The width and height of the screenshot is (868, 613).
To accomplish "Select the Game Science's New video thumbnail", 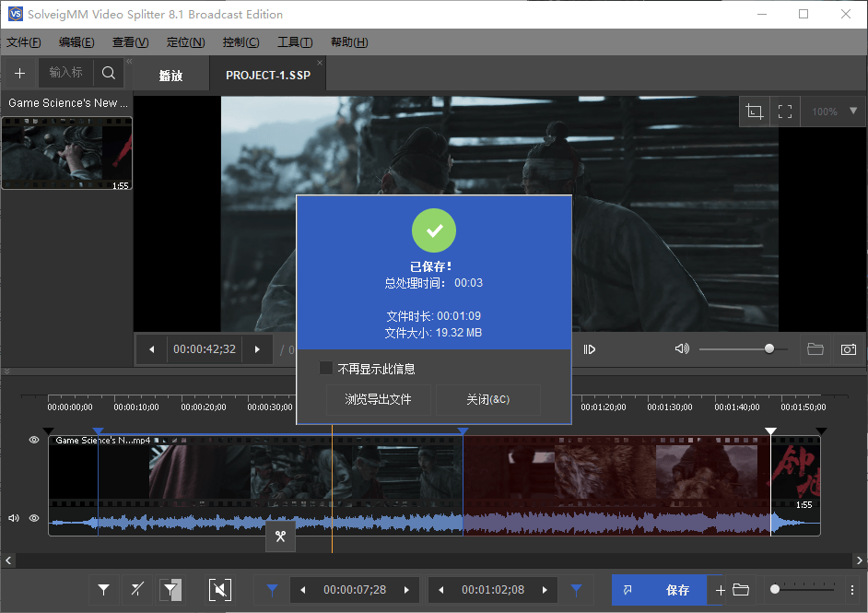I will [x=66, y=152].
